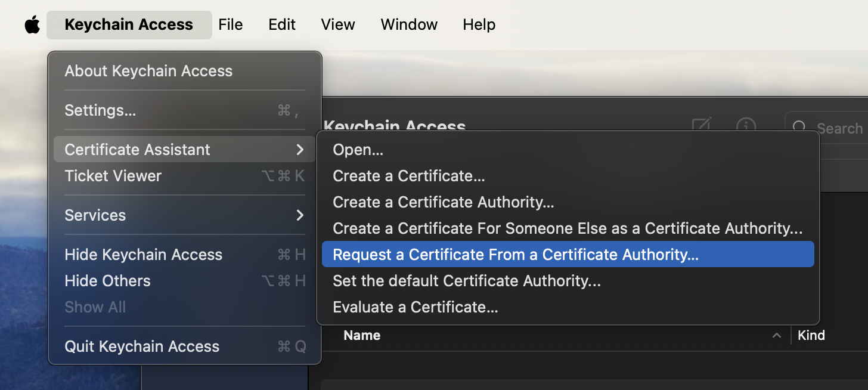Choose Ticket Viewer menu item

click(113, 176)
